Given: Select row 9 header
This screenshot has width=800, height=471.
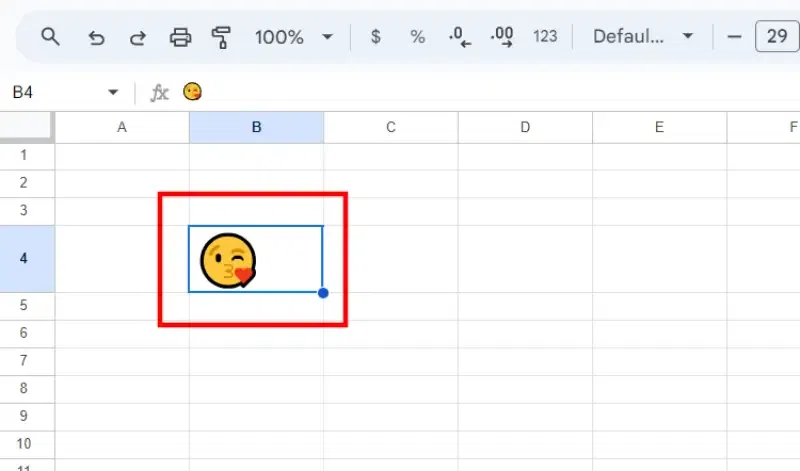Looking at the screenshot, I should pos(27,416).
